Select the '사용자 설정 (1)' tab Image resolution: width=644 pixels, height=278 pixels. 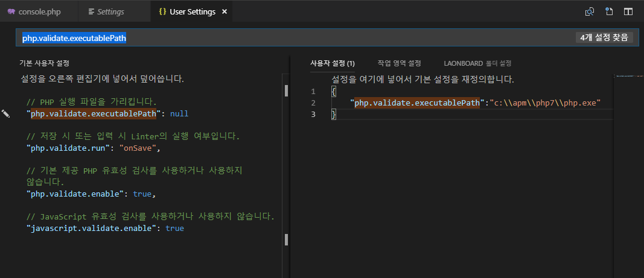pos(333,63)
